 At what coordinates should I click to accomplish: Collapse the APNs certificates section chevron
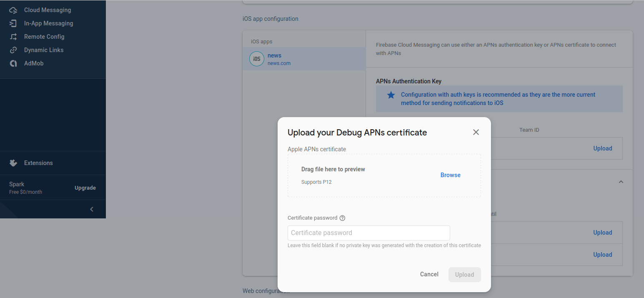click(x=621, y=182)
